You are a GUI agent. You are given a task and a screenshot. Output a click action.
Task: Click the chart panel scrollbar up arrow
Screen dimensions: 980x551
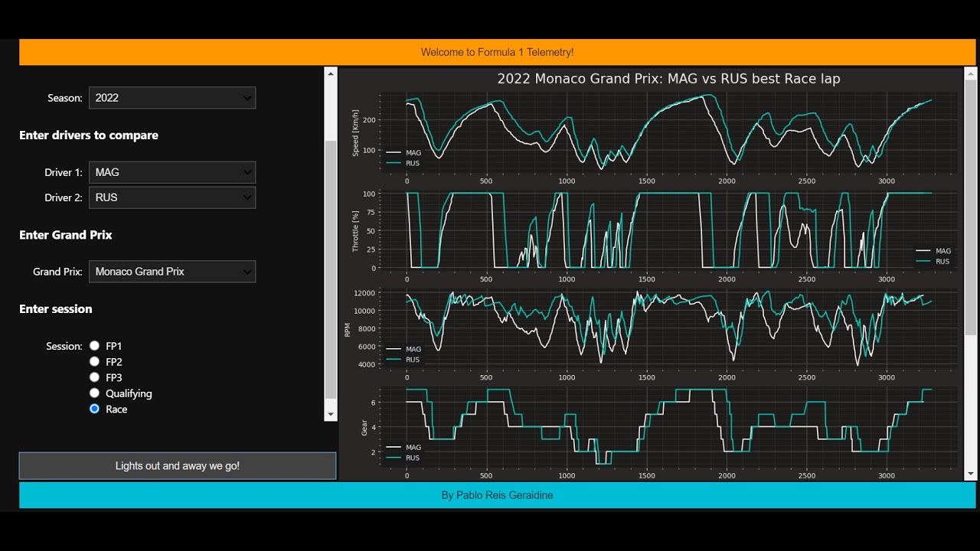click(971, 74)
